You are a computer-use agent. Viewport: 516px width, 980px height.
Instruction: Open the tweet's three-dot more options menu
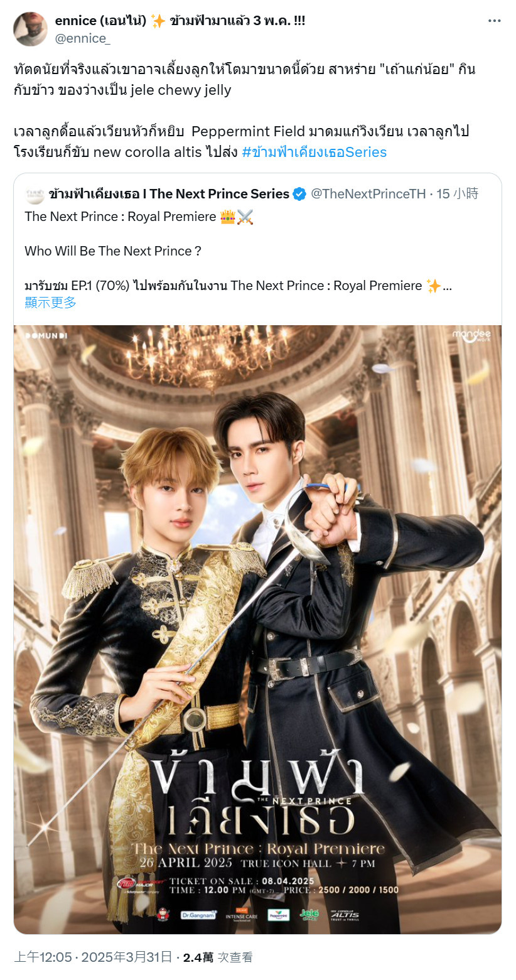495,21
